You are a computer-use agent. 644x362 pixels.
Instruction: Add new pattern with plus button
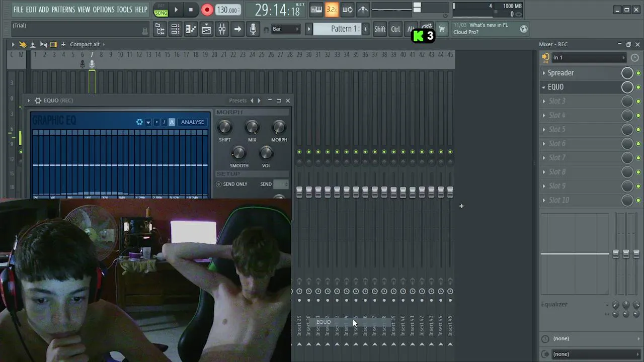click(365, 29)
